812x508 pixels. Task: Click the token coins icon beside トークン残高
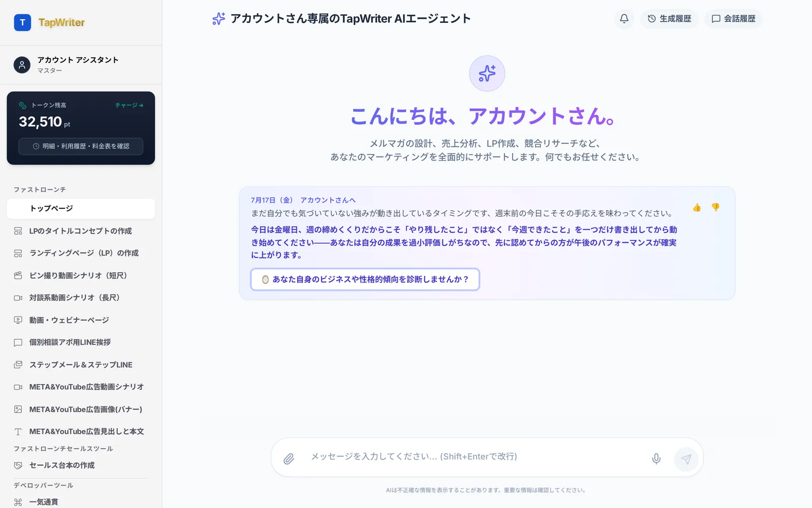coord(22,105)
